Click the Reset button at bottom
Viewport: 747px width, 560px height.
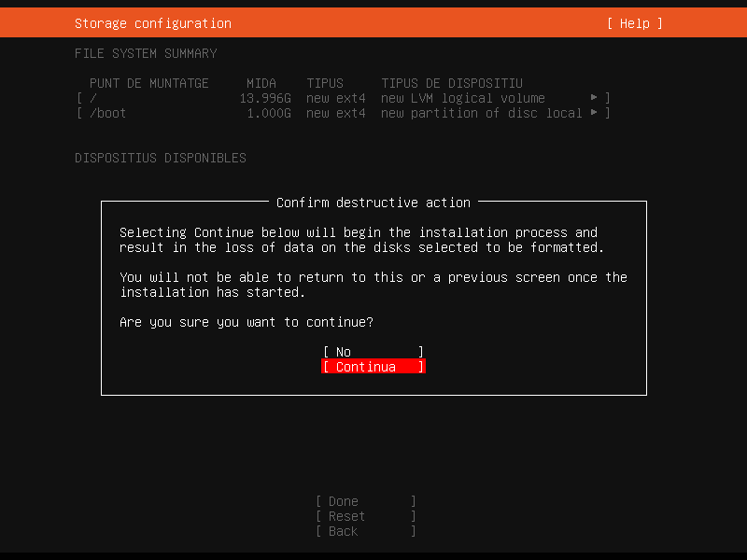point(365,516)
